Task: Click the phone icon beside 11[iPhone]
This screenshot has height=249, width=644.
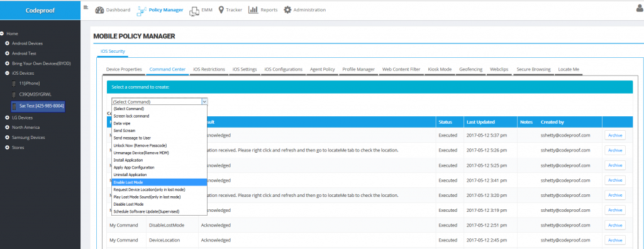Action: (14, 84)
